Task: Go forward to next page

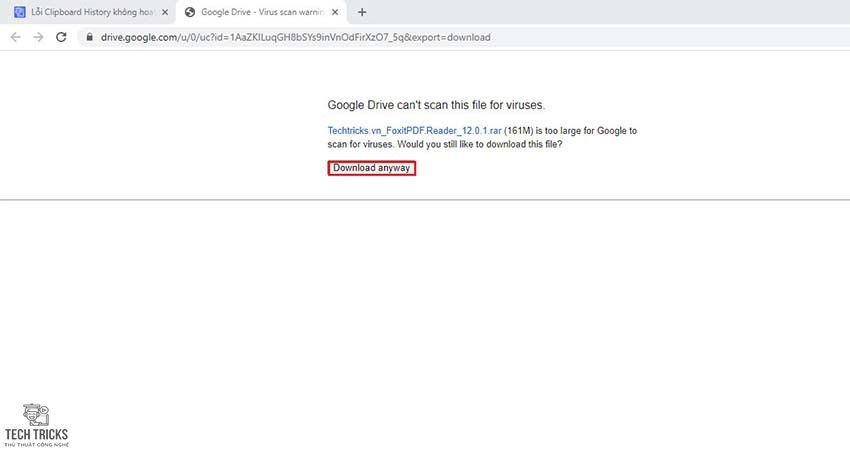Action: pyautogui.click(x=38, y=37)
